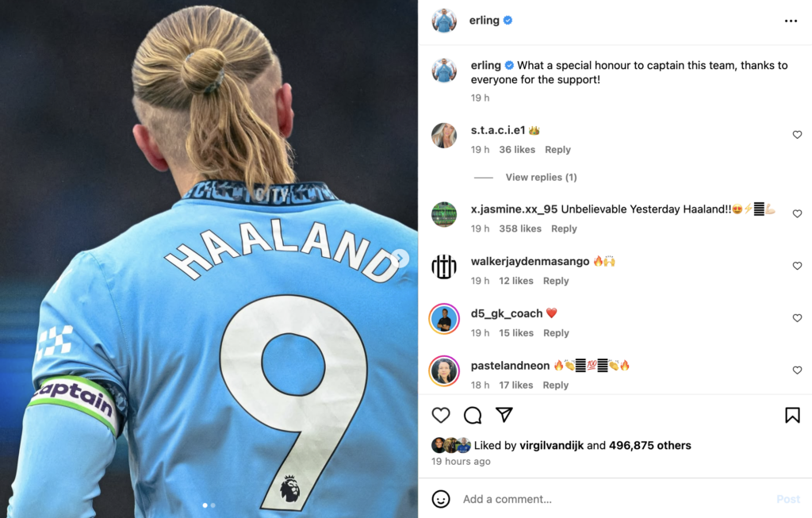The width and height of the screenshot is (812, 518).
Task: Open virgilvandijk profile from Liked by
Action: click(x=552, y=445)
